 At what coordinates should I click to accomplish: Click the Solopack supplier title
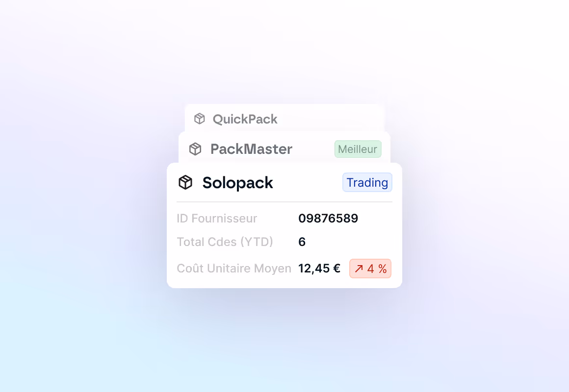(x=238, y=183)
